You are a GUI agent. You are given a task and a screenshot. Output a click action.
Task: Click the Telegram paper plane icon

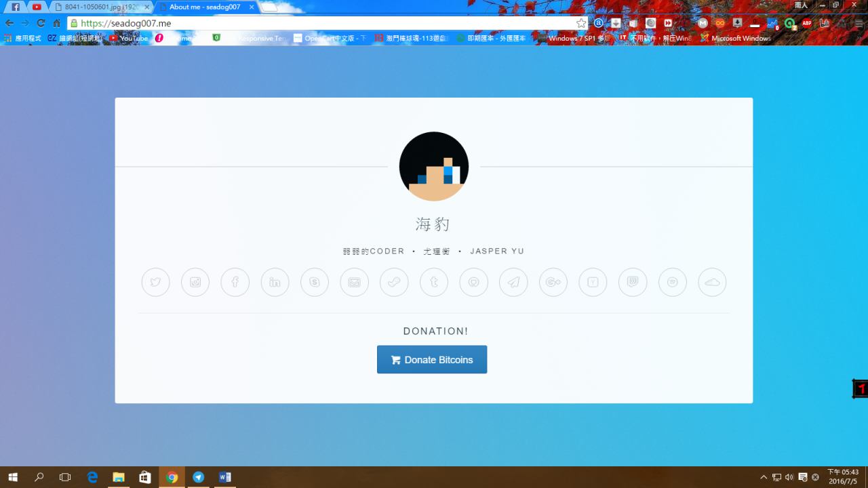click(513, 283)
